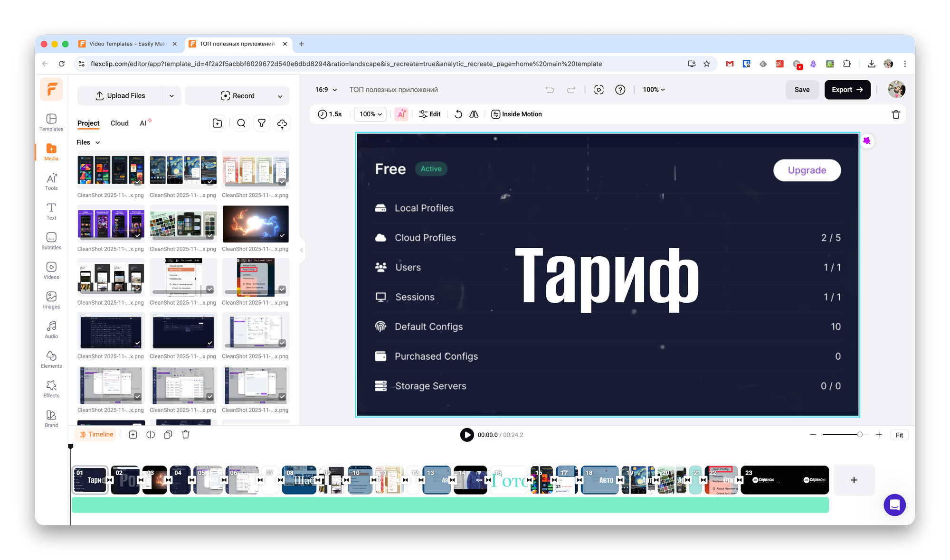Click the Export button
This screenshot has height=560, width=950.
[x=847, y=90]
